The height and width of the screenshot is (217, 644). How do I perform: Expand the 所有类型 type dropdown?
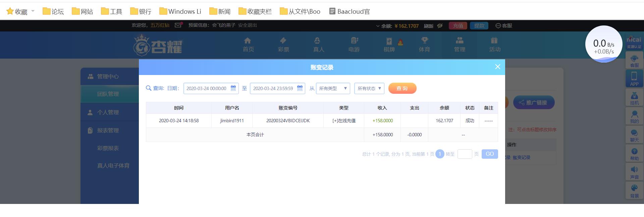(x=333, y=88)
